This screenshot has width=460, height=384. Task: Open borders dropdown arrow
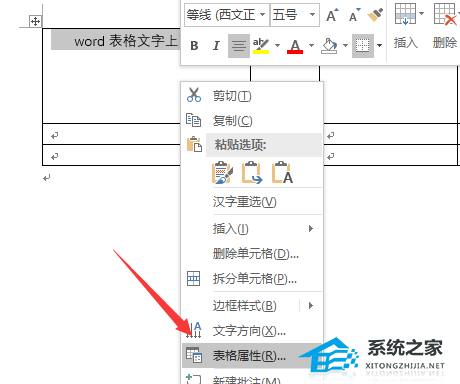point(379,45)
